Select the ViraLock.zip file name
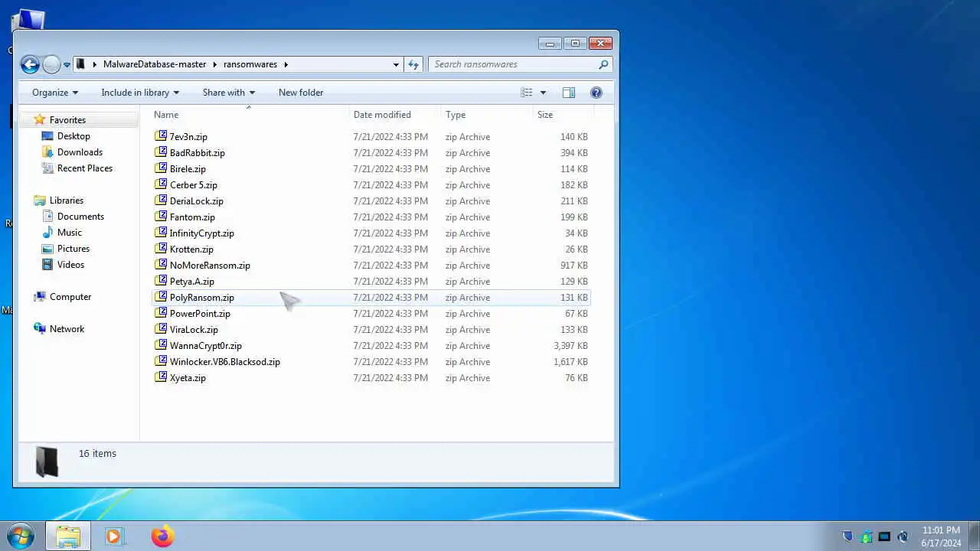 [x=194, y=330]
